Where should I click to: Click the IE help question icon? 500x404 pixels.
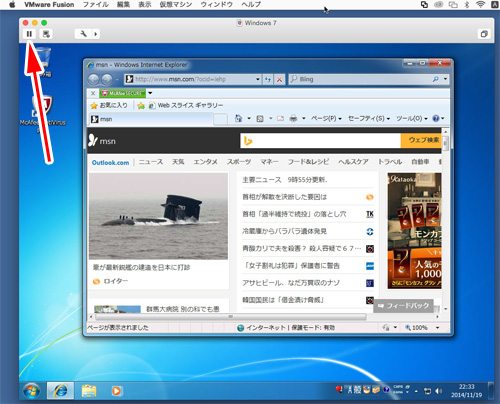click(x=436, y=118)
